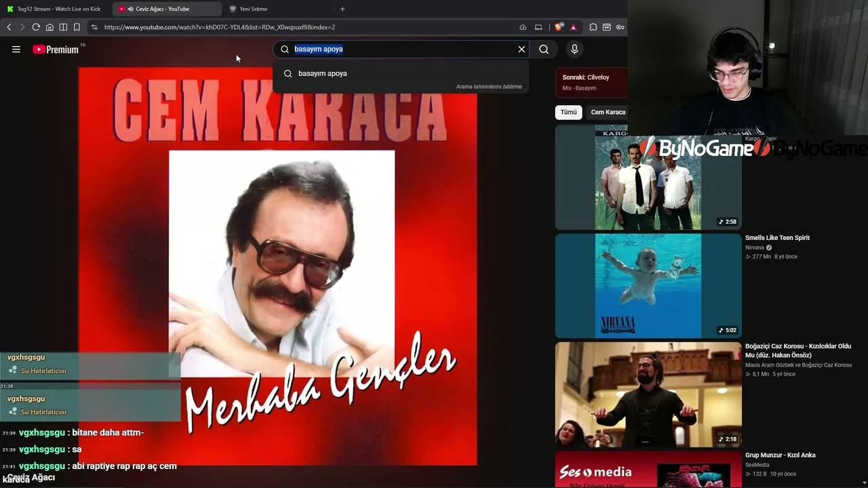Open the browser home page
The width and height of the screenshot is (868, 488).
click(50, 27)
